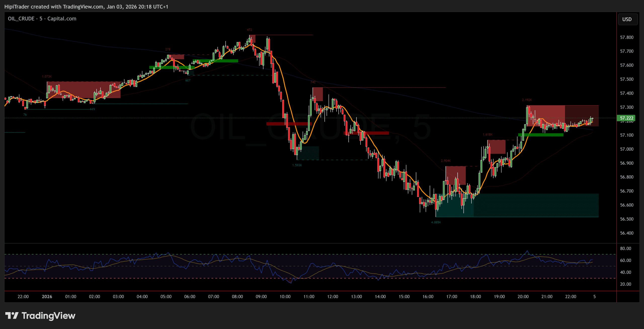Click the green 57.222 current price tag
The width and height of the screenshot is (644, 329).
click(626, 118)
